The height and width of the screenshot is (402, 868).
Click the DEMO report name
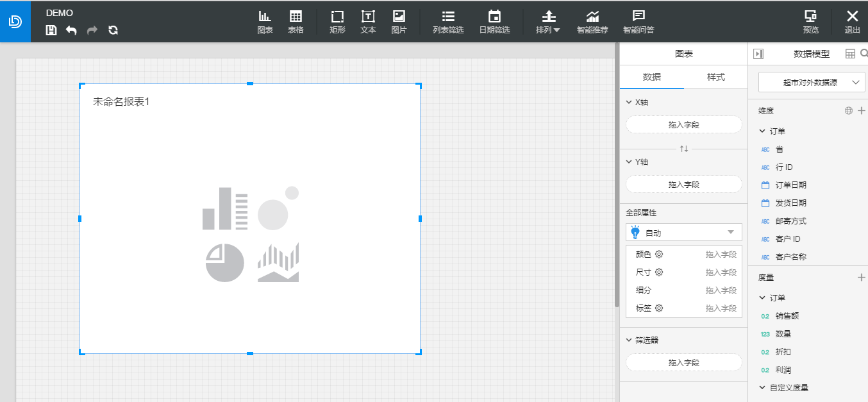coord(60,13)
